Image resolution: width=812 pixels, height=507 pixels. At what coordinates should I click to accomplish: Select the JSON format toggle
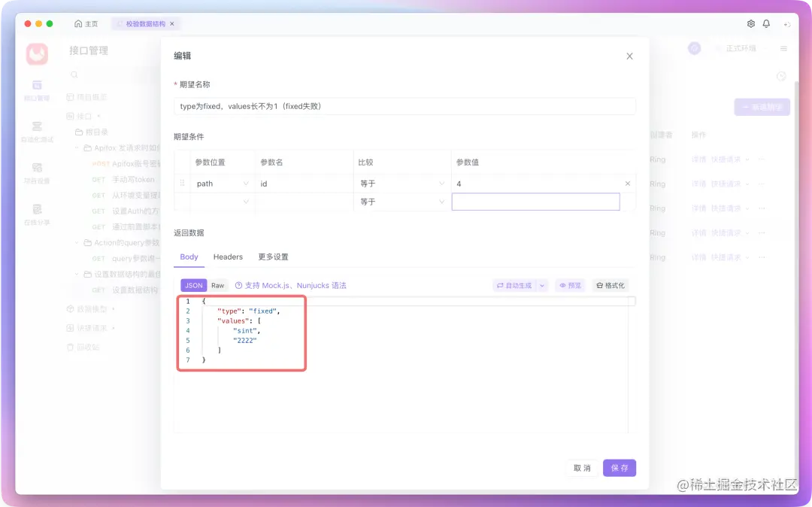point(193,285)
